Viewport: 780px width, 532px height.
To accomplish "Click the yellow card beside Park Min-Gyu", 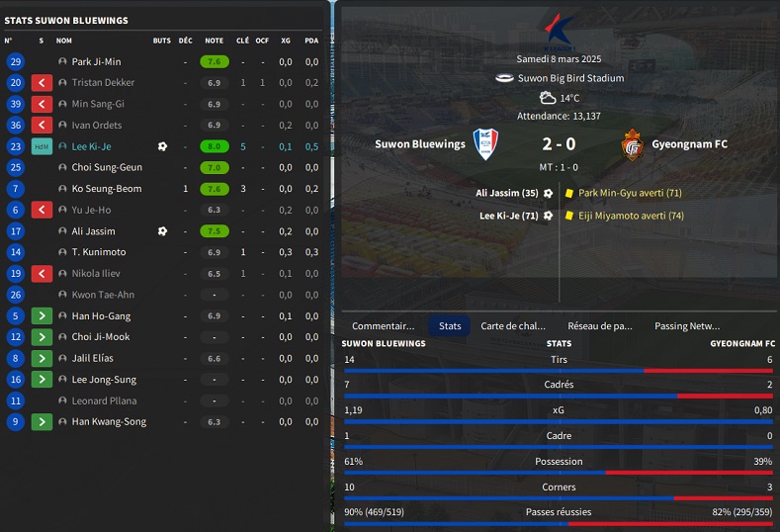I will [569, 193].
